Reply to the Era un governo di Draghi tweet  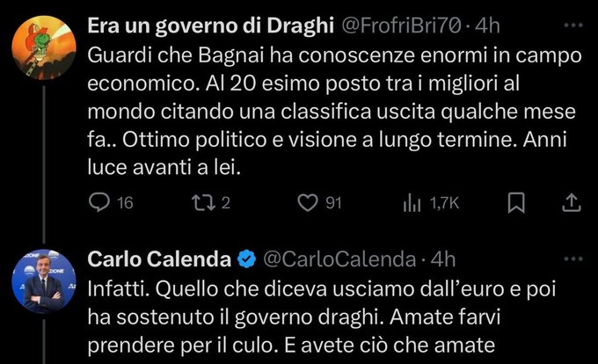(100, 203)
